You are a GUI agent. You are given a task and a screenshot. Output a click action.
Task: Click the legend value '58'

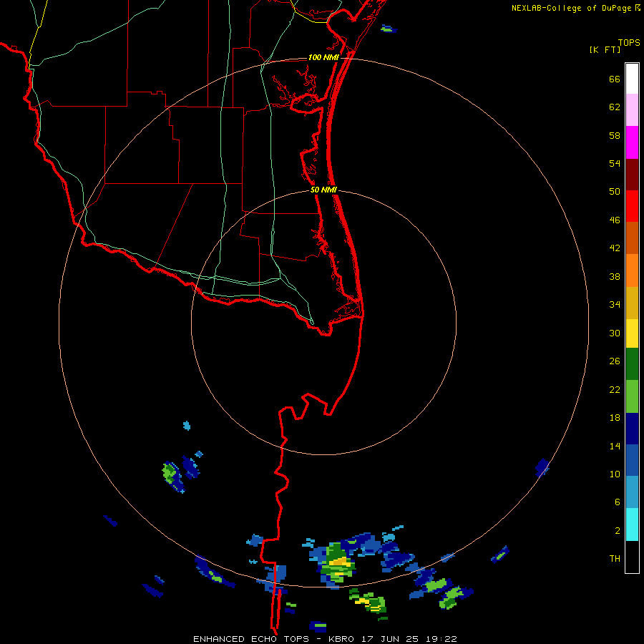click(615, 135)
